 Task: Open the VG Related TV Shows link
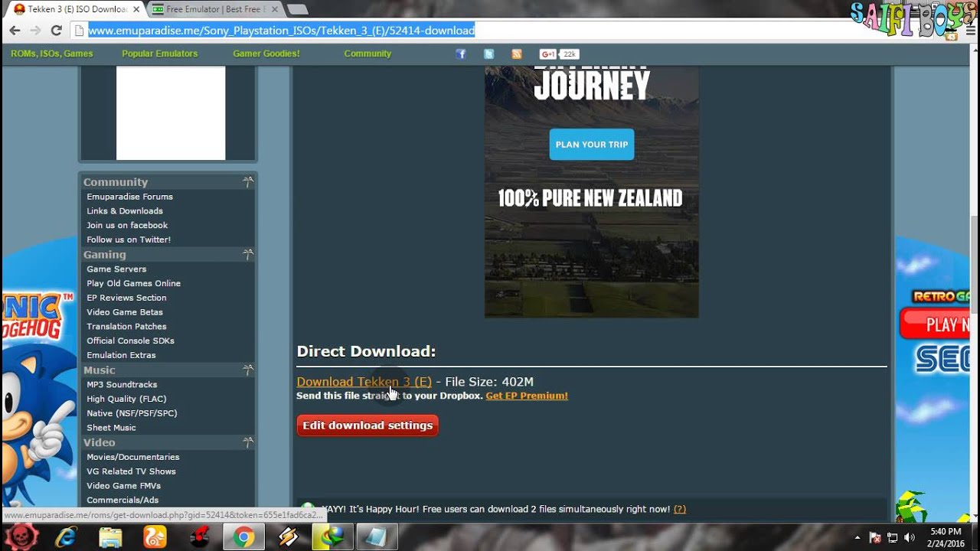(131, 471)
